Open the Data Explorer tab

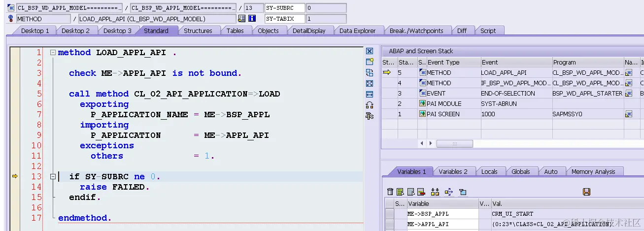coord(358,31)
